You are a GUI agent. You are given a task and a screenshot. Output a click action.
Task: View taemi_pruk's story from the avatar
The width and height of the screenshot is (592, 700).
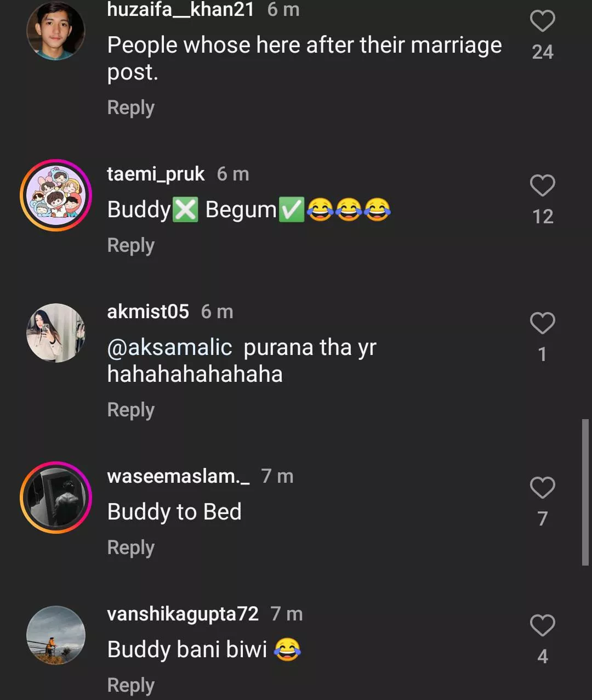pos(56,195)
